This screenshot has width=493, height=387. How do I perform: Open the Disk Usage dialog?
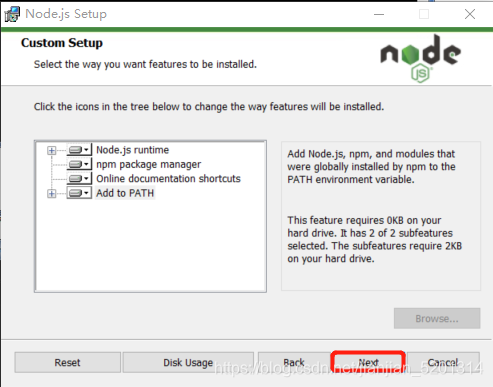188,362
